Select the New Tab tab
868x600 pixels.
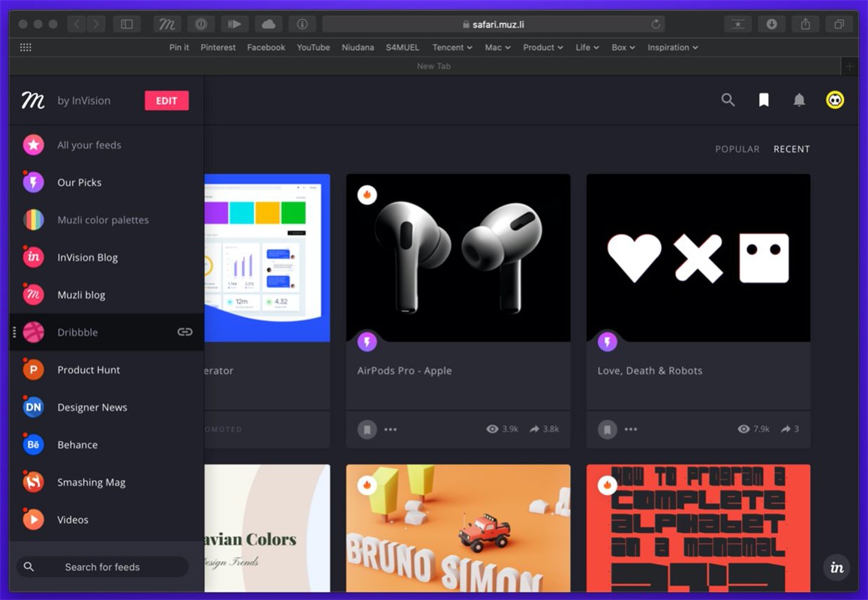434,67
